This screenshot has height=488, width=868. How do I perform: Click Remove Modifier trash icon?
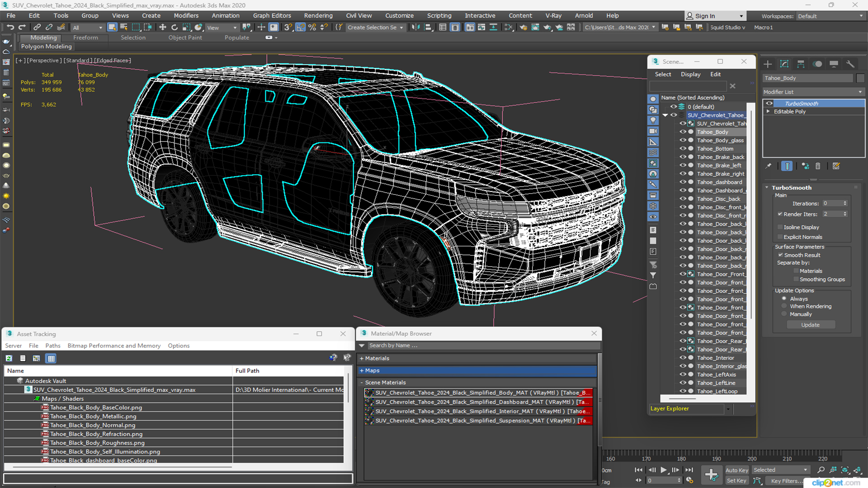click(x=818, y=166)
